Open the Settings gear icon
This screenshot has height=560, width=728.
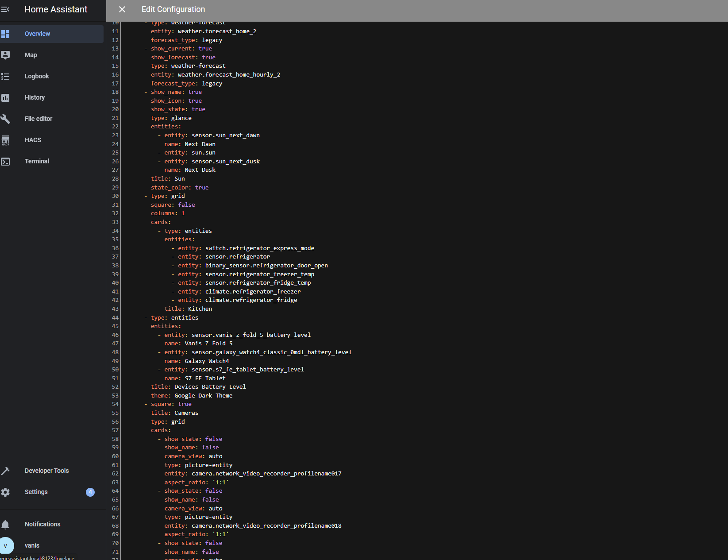coord(5,492)
